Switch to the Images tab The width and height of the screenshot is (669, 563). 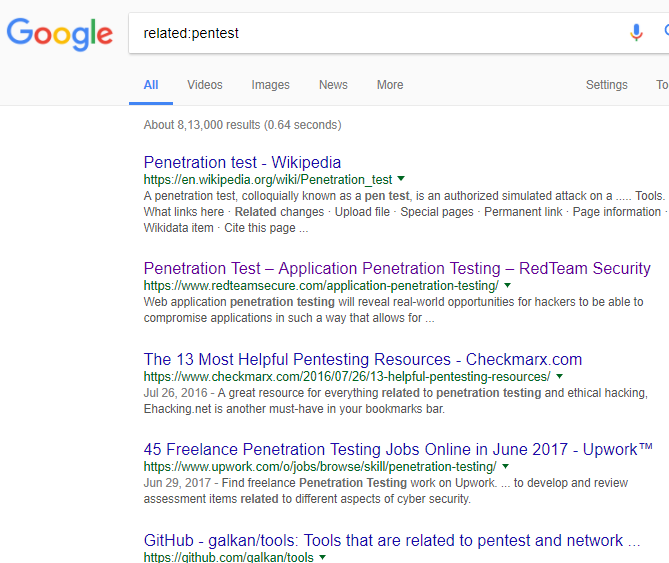click(270, 85)
